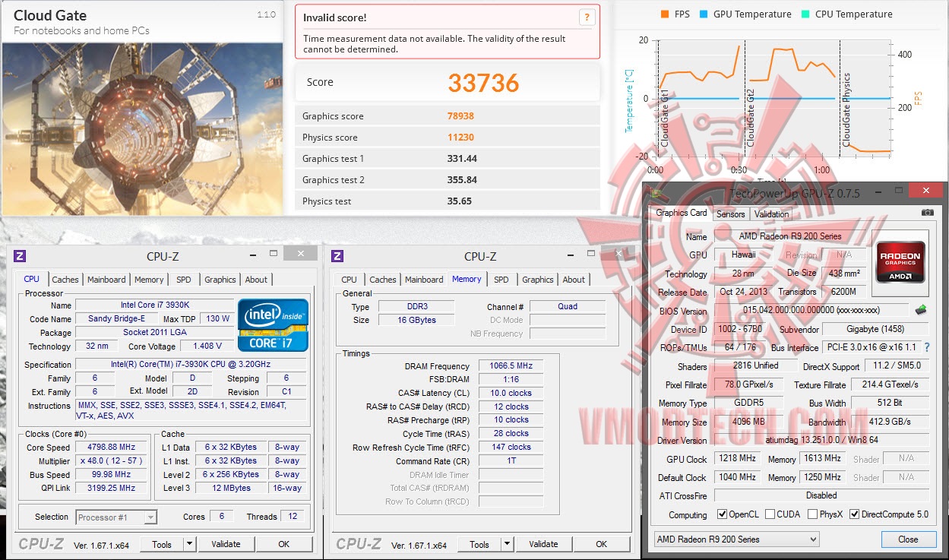This screenshot has width=949, height=560.
Task: Open SPD tab in the Memory-tab CPU-Z window
Action: (x=501, y=280)
